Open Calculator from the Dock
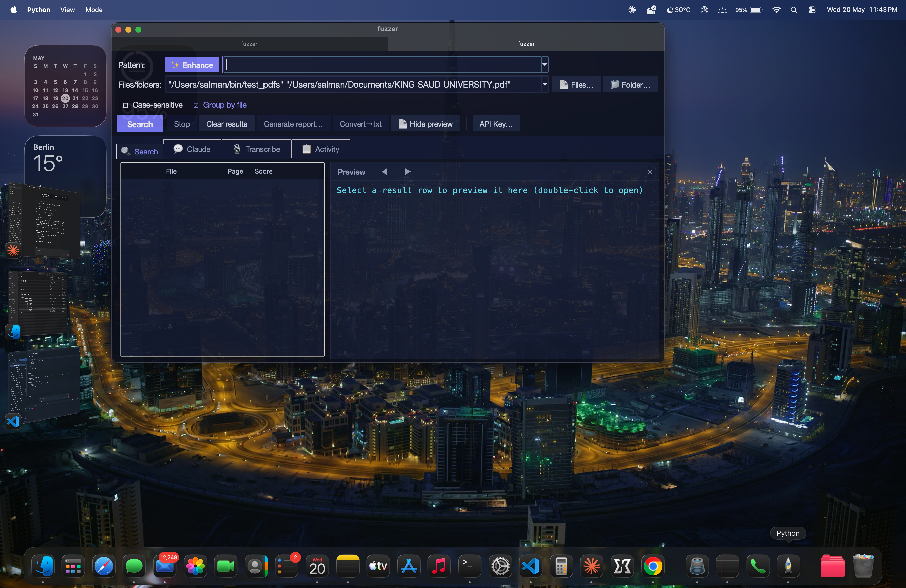The width and height of the screenshot is (906, 588). tap(561, 566)
